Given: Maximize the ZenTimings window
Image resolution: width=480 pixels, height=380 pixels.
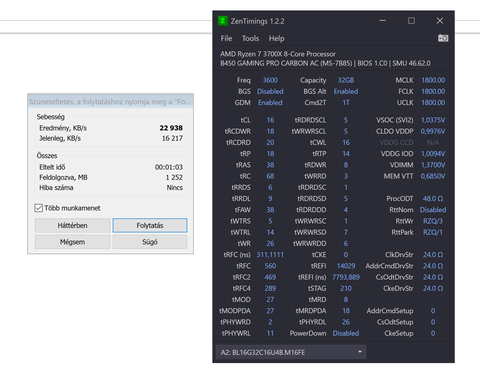Looking at the screenshot, I should pyautogui.click(x=411, y=21).
